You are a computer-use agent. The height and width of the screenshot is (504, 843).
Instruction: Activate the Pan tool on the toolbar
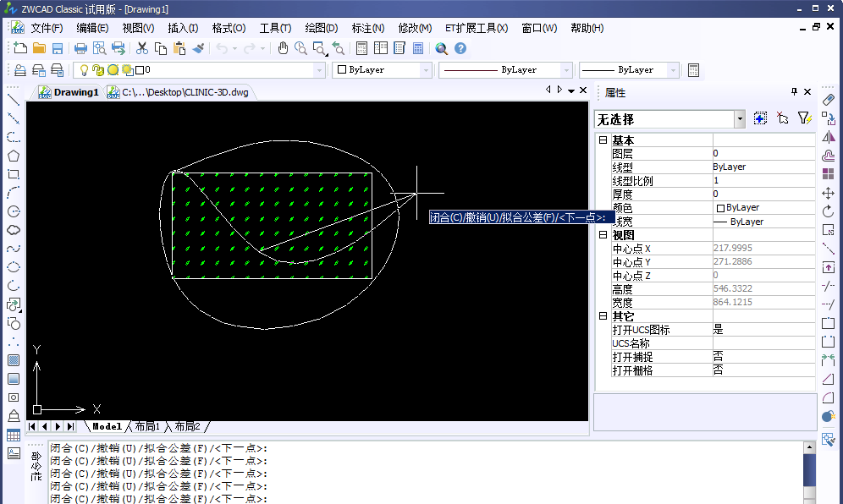pos(282,48)
